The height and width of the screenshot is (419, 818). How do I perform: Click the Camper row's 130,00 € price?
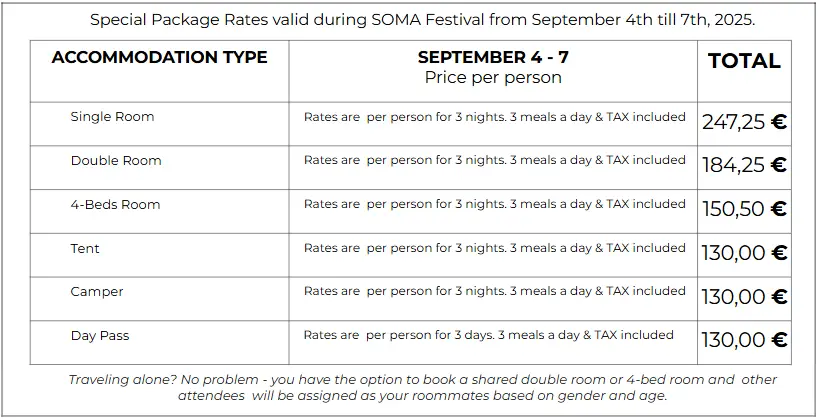click(744, 297)
